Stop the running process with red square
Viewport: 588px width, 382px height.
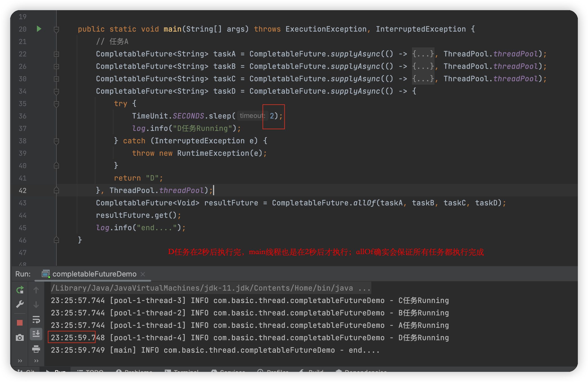point(20,322)
